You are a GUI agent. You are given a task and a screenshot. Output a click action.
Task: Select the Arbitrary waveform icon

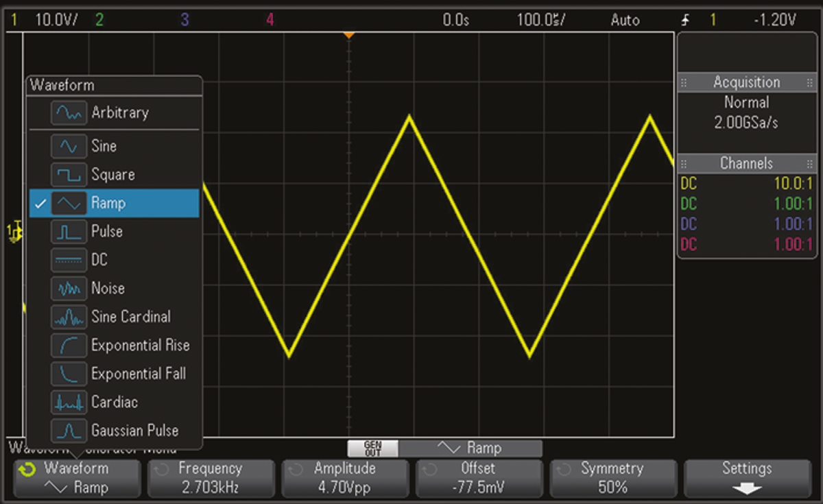(x=69, y=113)
